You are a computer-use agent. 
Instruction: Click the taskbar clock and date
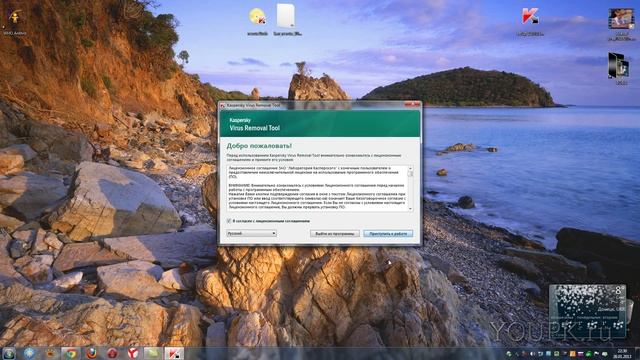(x=622, y=354)
